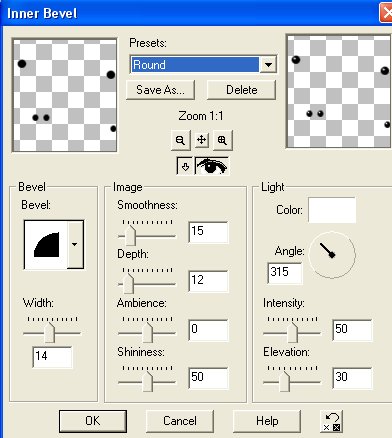The image size is (392, 438).
Task: Click the Delete preset button
Action: click(241, 90)
